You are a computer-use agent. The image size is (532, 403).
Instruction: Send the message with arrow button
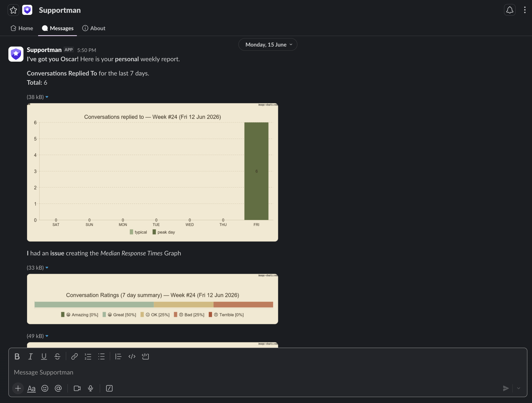[x=506, y=388]
